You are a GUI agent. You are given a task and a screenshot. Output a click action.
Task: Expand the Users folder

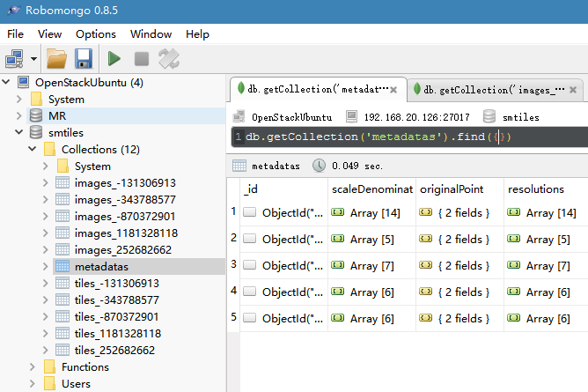pos(33,384)
